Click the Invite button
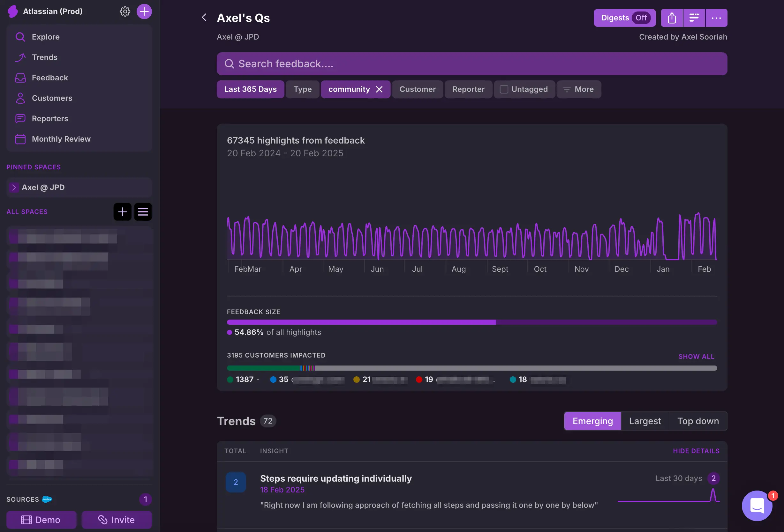 coord(117,520)
